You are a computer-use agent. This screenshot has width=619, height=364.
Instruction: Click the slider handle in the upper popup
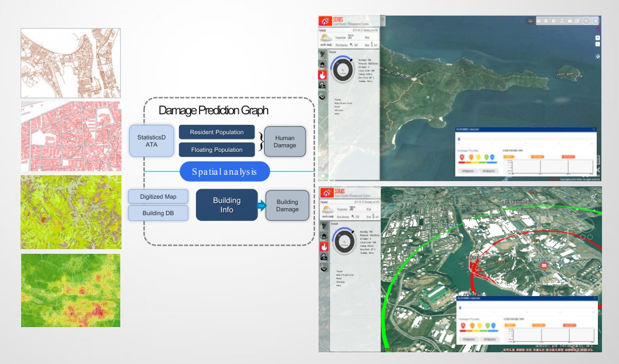tap(459, 140)
